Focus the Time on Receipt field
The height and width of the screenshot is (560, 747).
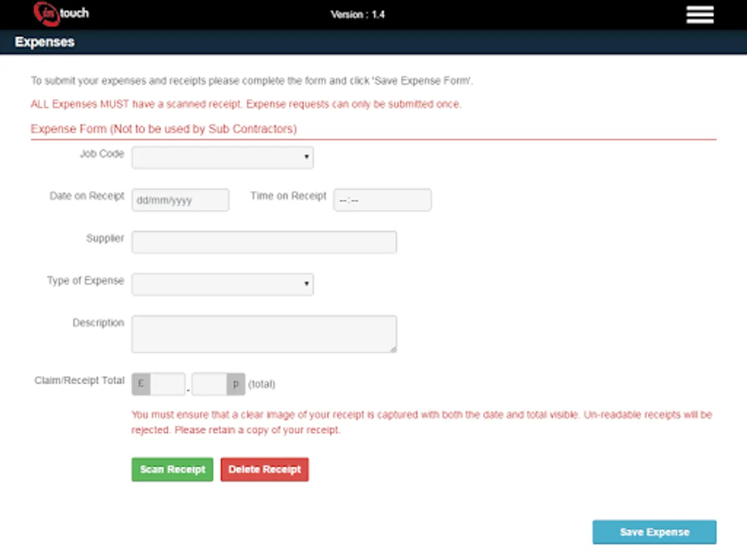coord(382,200)
